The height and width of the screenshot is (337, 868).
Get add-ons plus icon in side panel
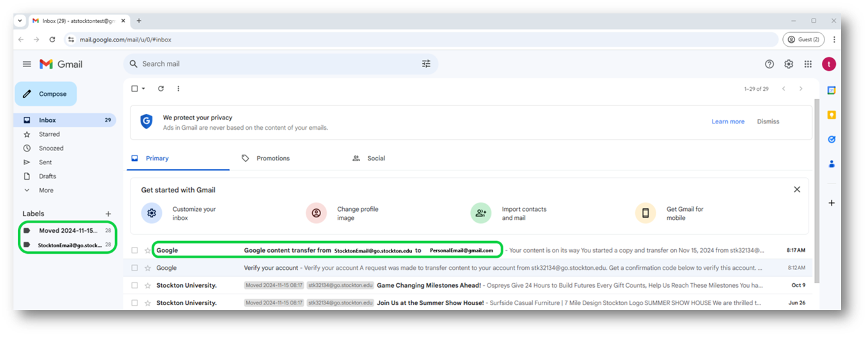[832, 203]
